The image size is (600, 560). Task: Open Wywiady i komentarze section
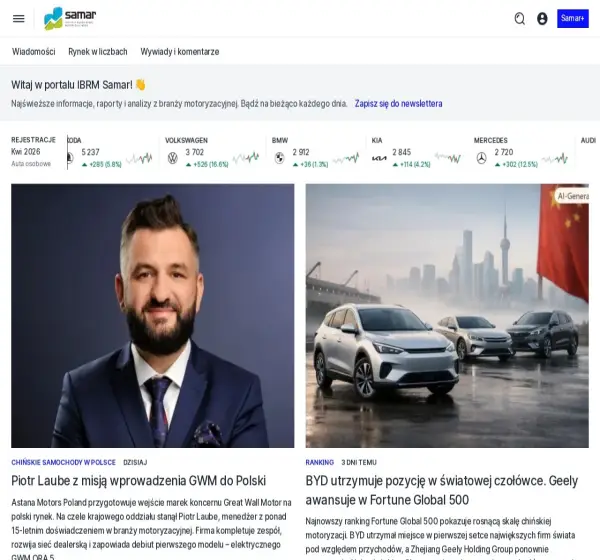tap(180, 52)
